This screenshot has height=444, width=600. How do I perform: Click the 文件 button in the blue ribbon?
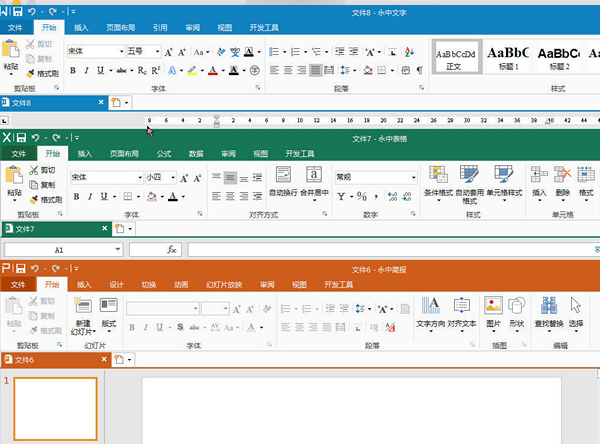[x=15, y=28]
